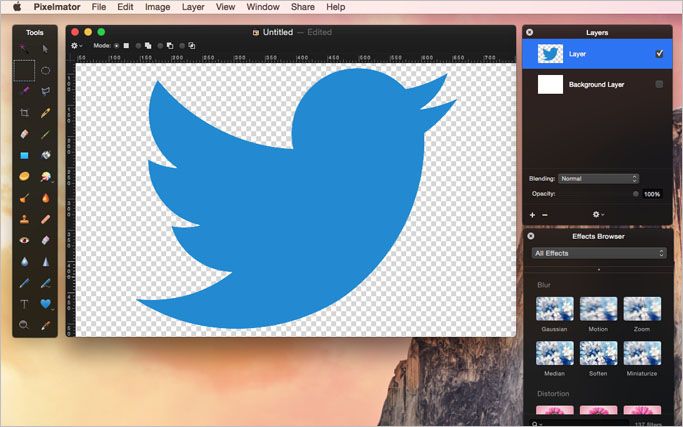683x427 pixels.
Task: Select the yellow Sponge tool
Action: pyautogui.click(x=24, y=176)
